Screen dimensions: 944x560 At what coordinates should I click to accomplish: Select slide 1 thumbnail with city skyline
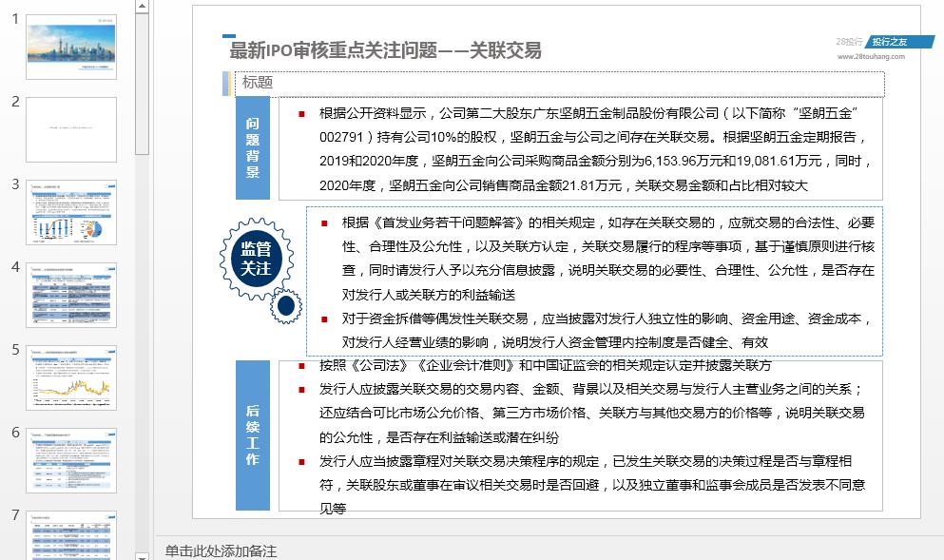pos(71,47)
